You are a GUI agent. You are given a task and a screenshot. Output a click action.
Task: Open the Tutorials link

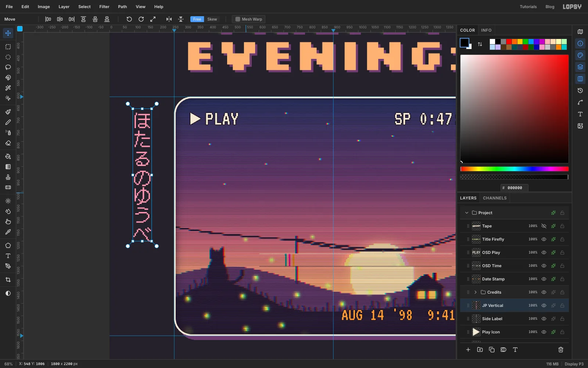pos(528,7)
